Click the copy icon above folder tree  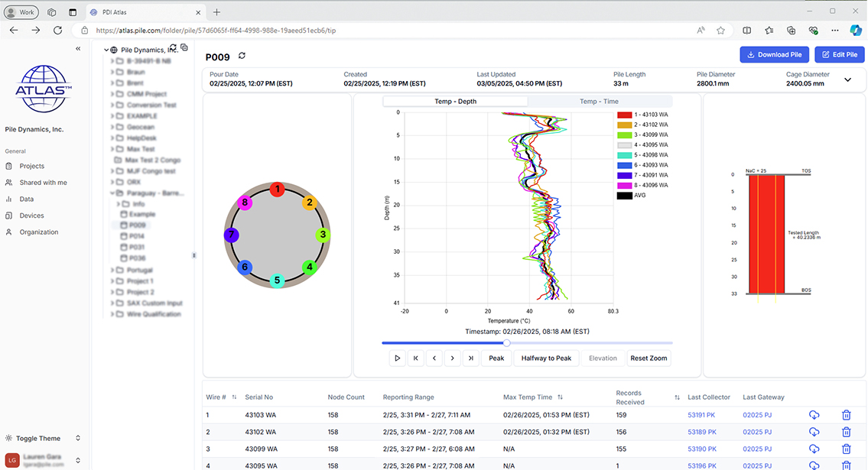pos(184,47)
